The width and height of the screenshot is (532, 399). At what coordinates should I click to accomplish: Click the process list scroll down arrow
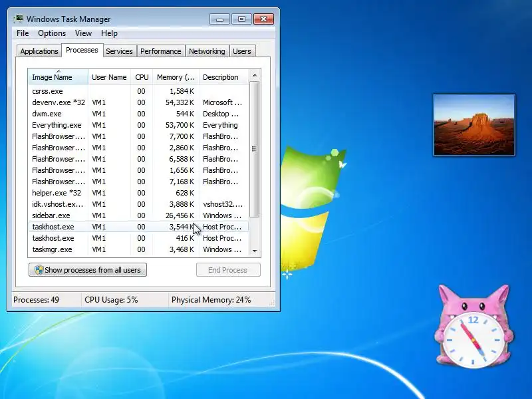pos(255,251)
